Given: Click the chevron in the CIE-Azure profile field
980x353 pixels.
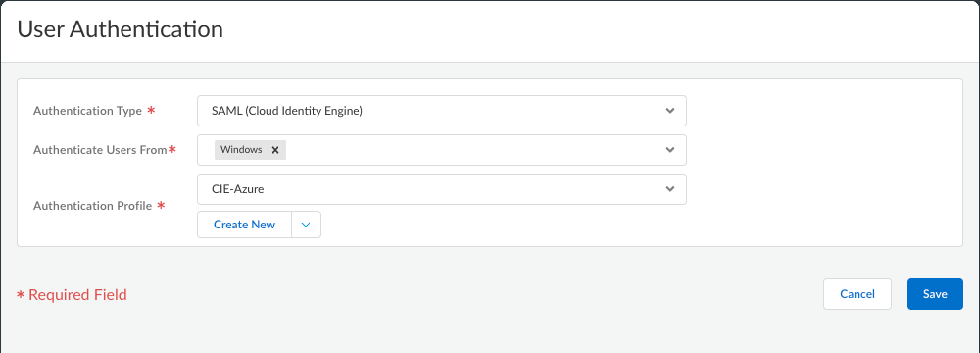Looking at the screenshot, I should (x=670, y=189).
